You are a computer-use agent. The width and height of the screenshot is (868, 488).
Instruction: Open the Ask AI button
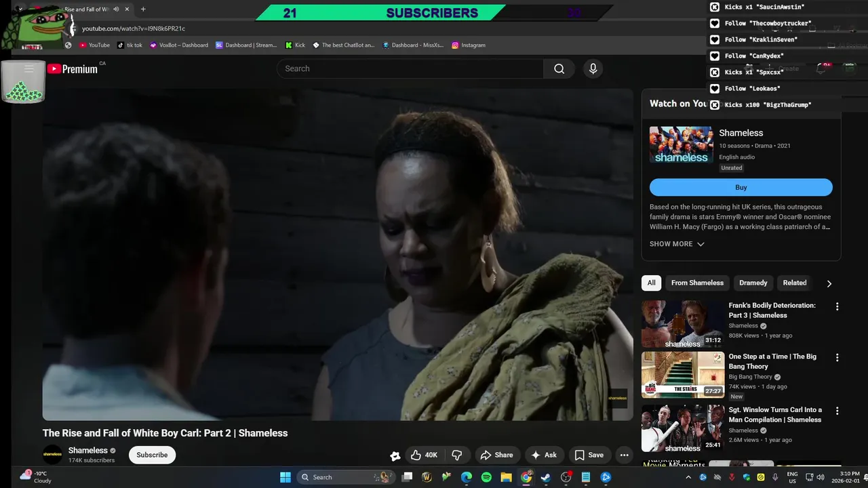544,455
